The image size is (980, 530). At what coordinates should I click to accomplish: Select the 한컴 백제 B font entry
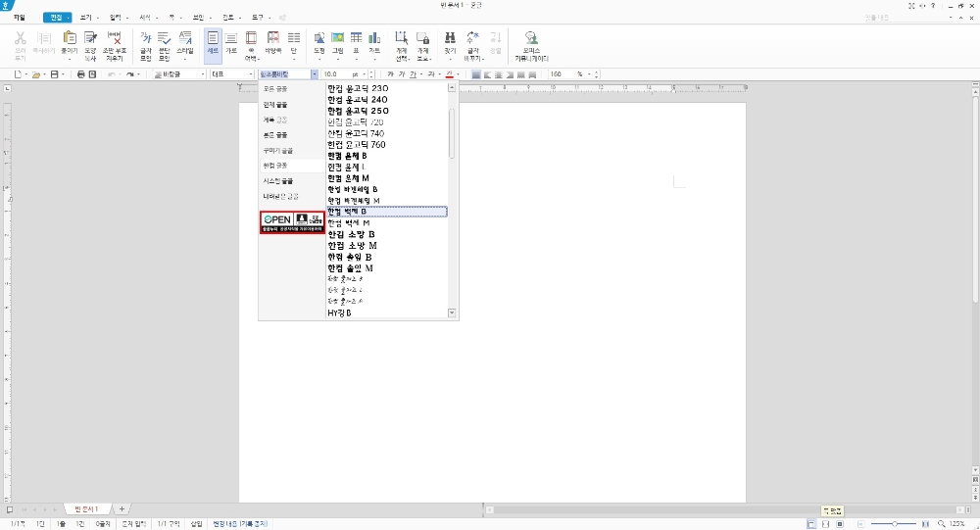386,211
